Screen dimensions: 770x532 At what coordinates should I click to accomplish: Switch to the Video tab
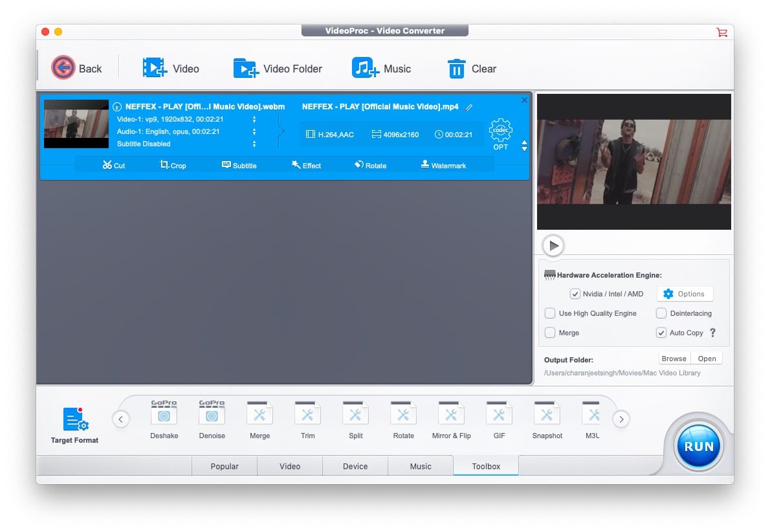290,466
